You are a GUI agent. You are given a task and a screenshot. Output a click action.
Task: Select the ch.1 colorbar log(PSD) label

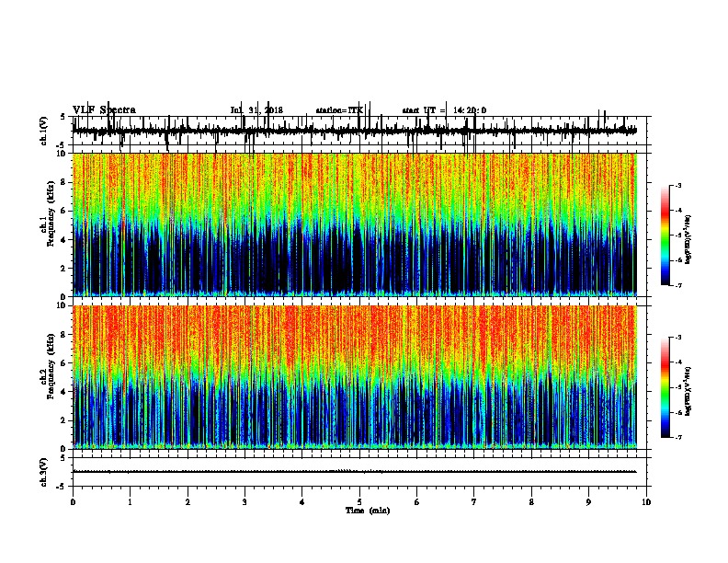[688, 240]
